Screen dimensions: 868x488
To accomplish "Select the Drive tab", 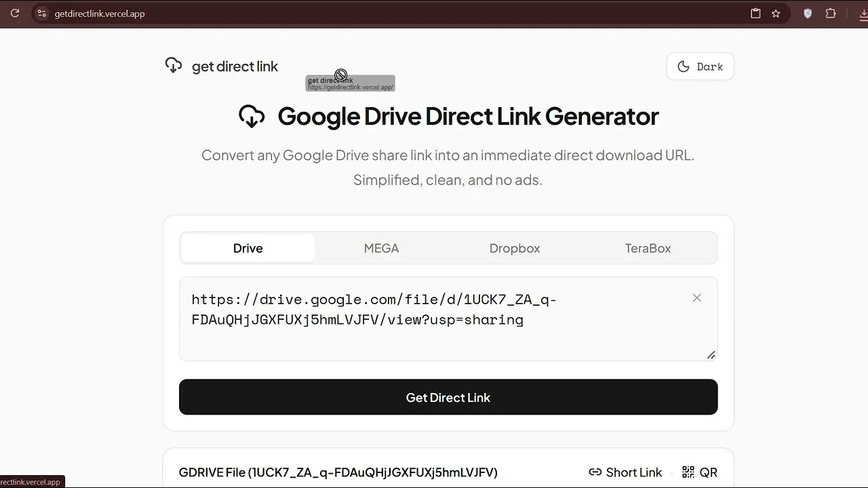I will tap(248, 248).
